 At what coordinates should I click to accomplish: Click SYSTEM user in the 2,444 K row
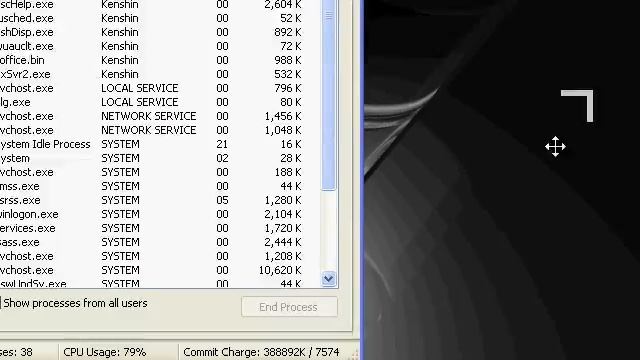pyautogui.click(x=120, y=242)
